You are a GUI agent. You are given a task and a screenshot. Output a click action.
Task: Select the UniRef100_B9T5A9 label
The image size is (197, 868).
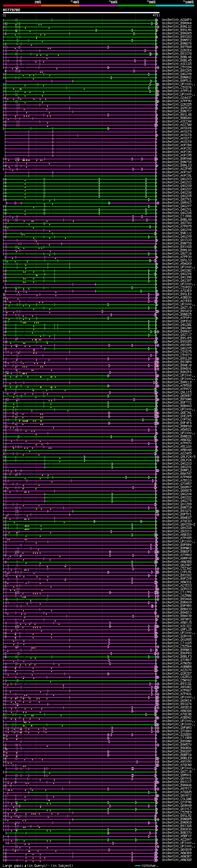(x=177, y=47)
